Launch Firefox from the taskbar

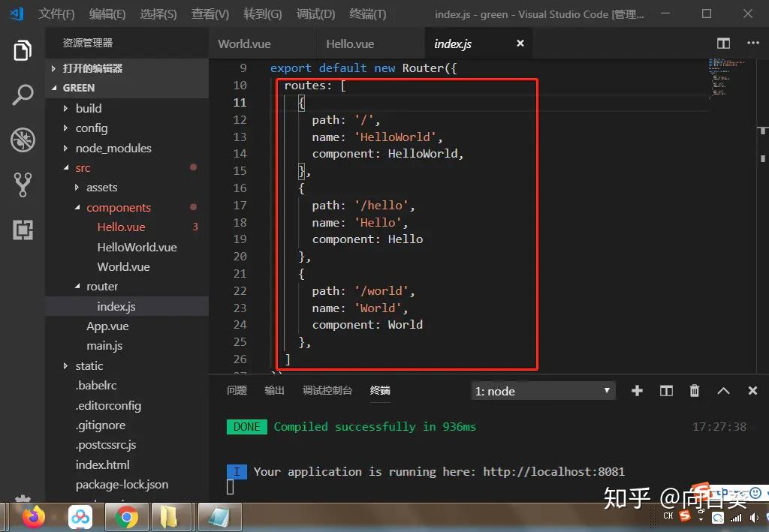[x=33, y=517]
